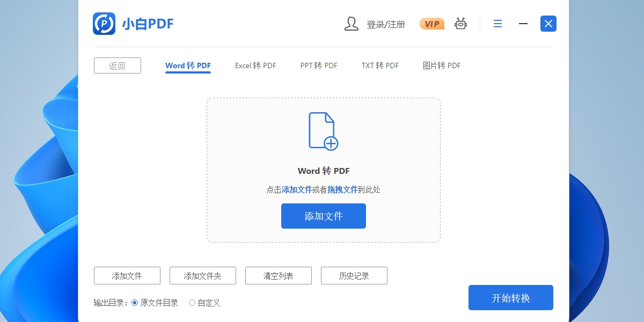Close the 小白PDF window
Image resolution: width=644 pixels, height=322 pixels.
[548, 24]
